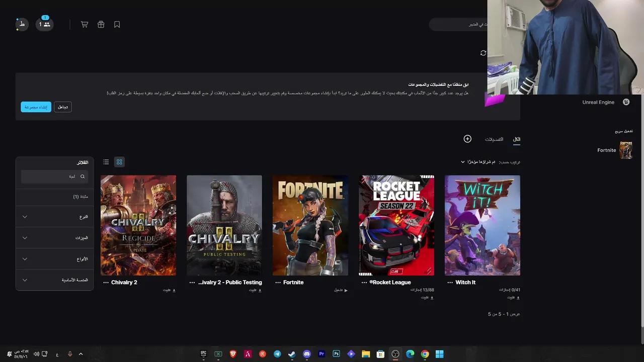This screenshot has height=362, width=644.
Task: Open the Windows Start menu
Action: pos(439,354)
